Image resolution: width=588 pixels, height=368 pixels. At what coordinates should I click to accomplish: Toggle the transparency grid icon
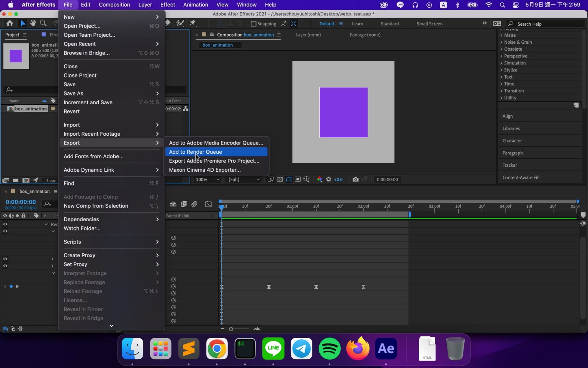(x=280, y=179)
